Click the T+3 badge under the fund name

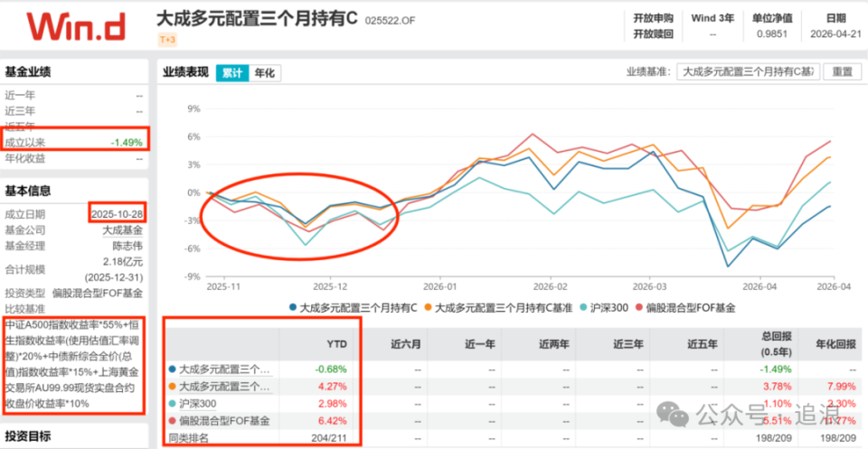[x=167, y=39]
